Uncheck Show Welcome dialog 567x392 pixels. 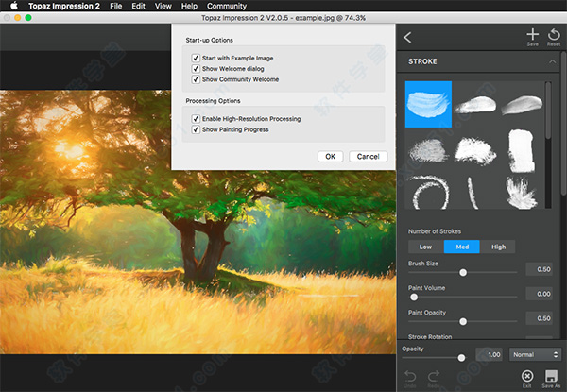196,69
